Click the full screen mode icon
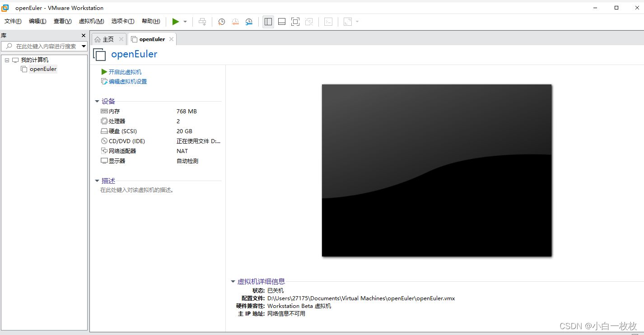Image resolution: width=644 pixels, height=335 pixels. pos(295,22)
